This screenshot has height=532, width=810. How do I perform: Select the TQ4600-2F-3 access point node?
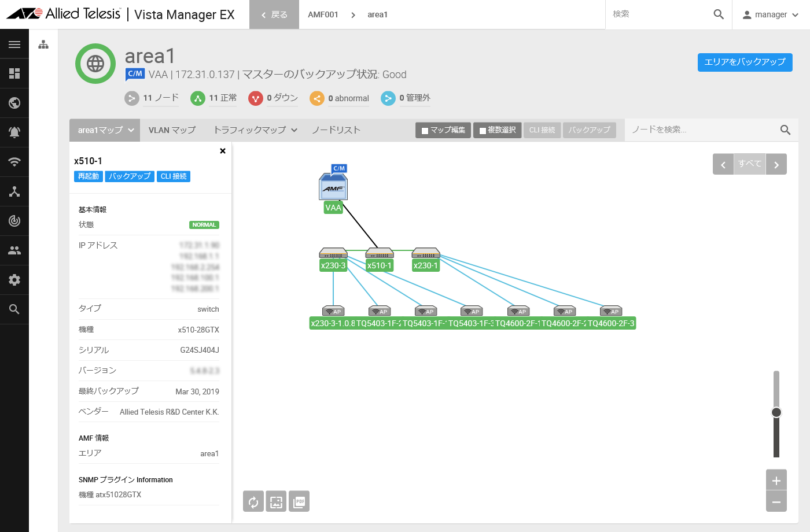point(611,311)
